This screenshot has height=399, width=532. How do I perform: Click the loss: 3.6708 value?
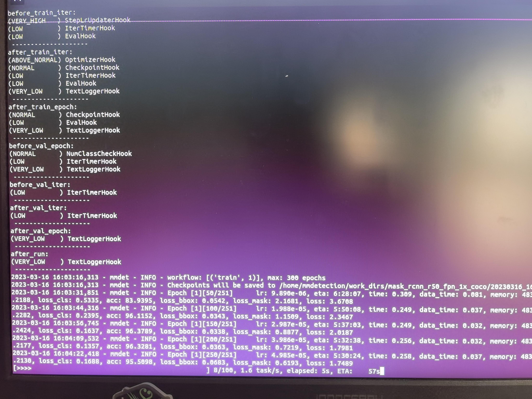(x=330, y=301)
